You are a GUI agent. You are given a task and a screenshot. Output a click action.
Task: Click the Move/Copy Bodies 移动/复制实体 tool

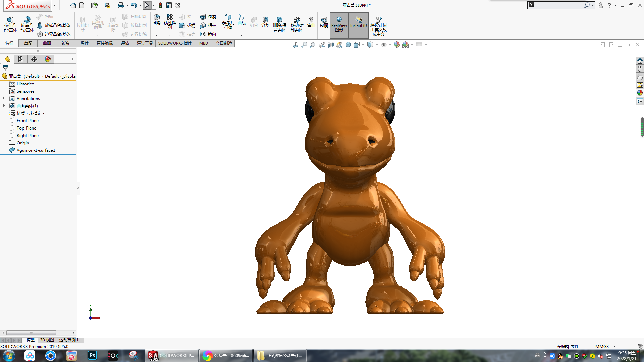297,24
